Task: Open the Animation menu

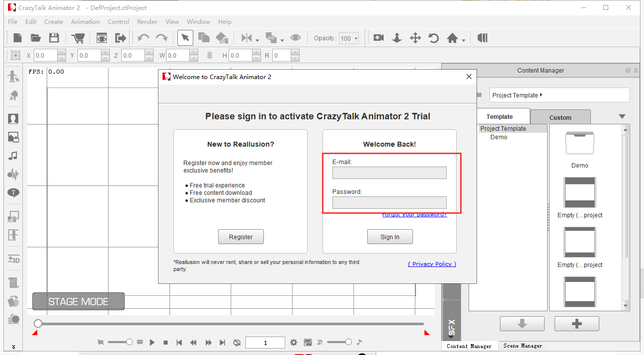Action: tap(85, 21)
